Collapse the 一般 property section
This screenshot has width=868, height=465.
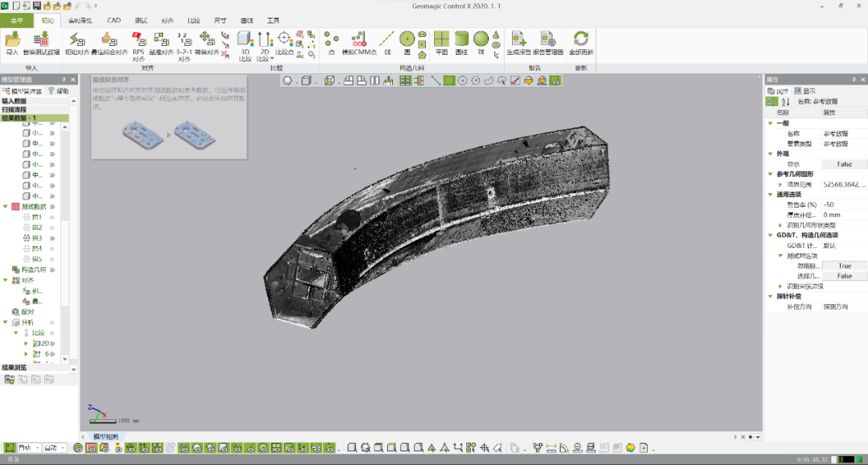click(x=770, y=123)
